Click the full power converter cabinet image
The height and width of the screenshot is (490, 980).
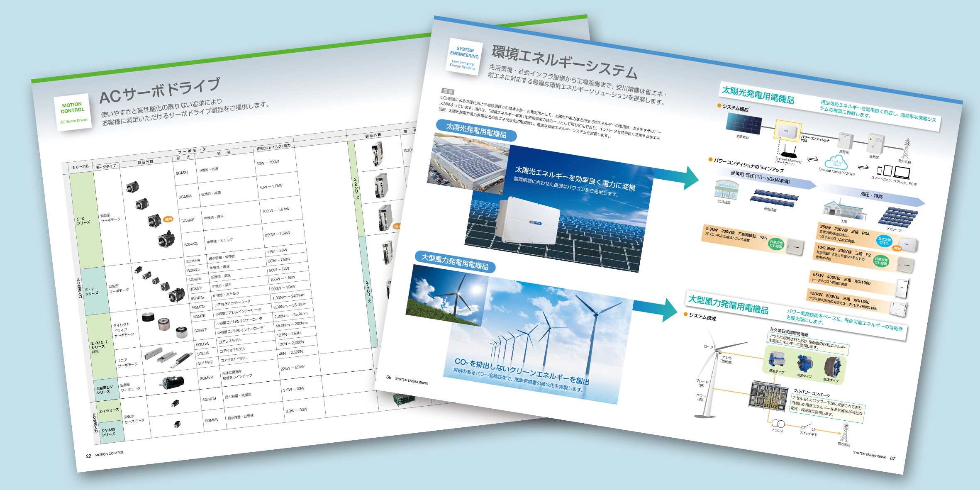click(768, 395)
